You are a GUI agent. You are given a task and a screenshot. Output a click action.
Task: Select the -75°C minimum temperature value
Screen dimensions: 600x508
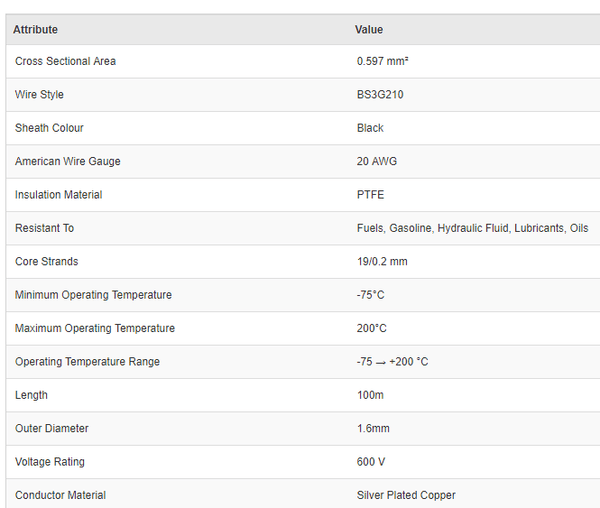[371, 295]
